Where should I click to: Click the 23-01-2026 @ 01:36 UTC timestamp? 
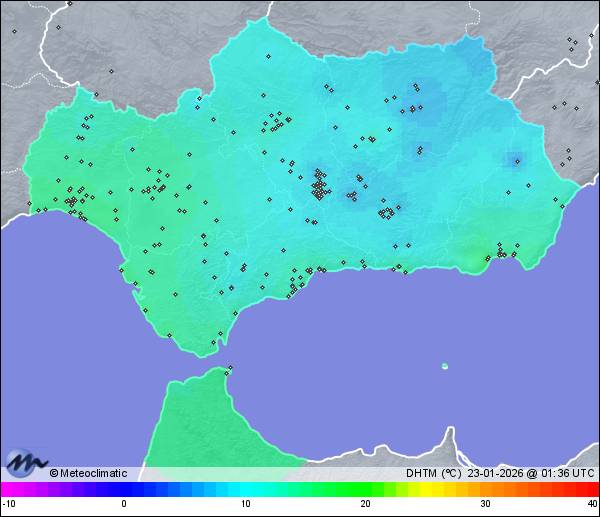coord(530,473)
